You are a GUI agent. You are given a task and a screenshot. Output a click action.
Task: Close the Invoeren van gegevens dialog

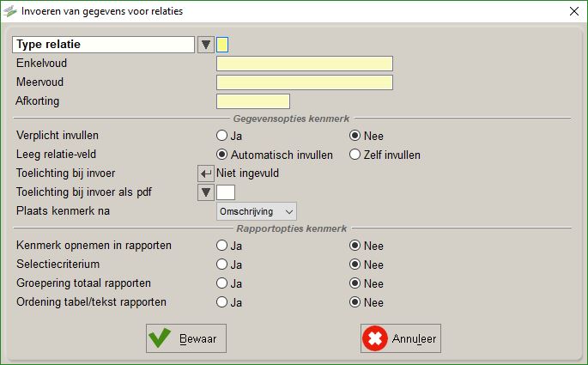click(x=574, y=11)
